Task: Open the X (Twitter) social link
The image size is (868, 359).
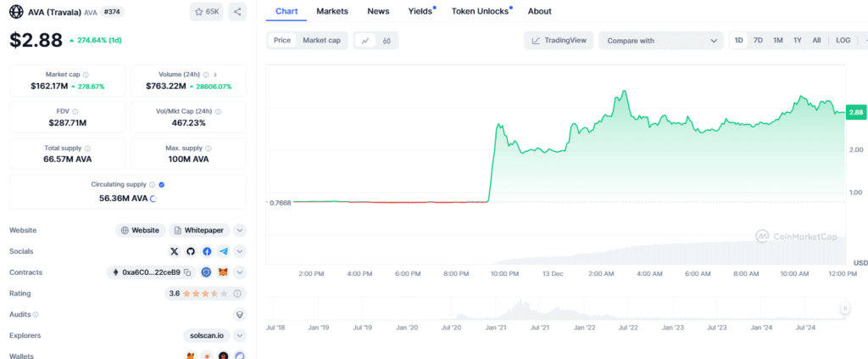Action: coord(175,251)
